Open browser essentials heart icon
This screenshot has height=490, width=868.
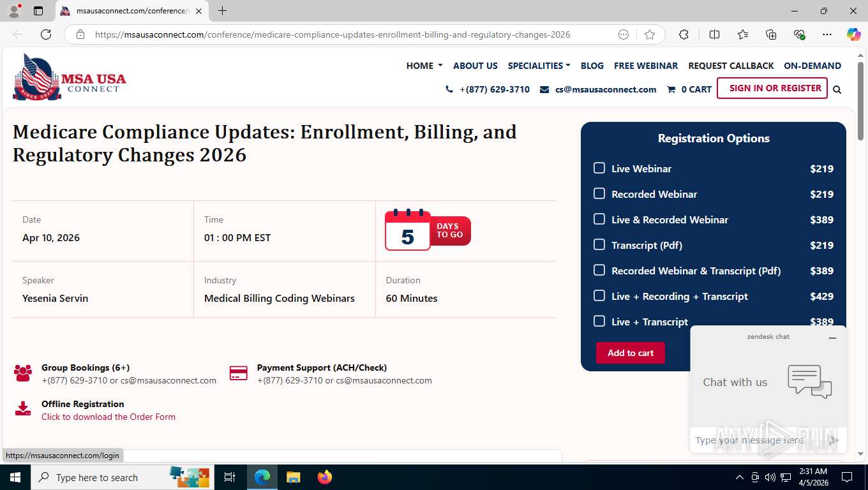[x=799, y=34]
